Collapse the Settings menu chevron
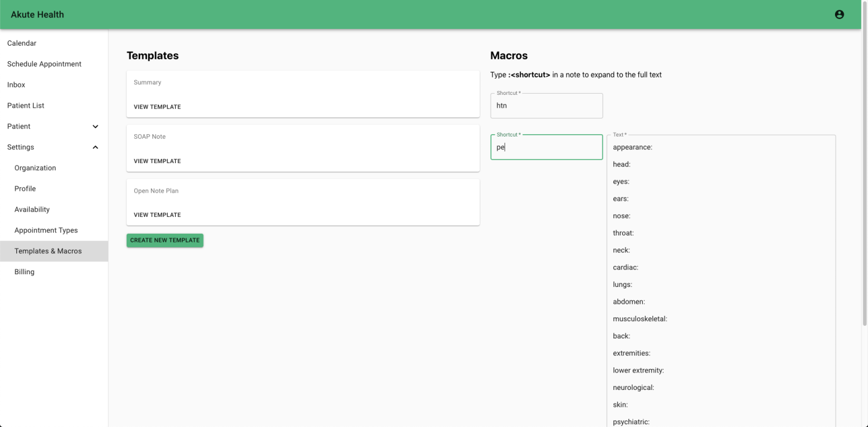 tap(95, 148)
